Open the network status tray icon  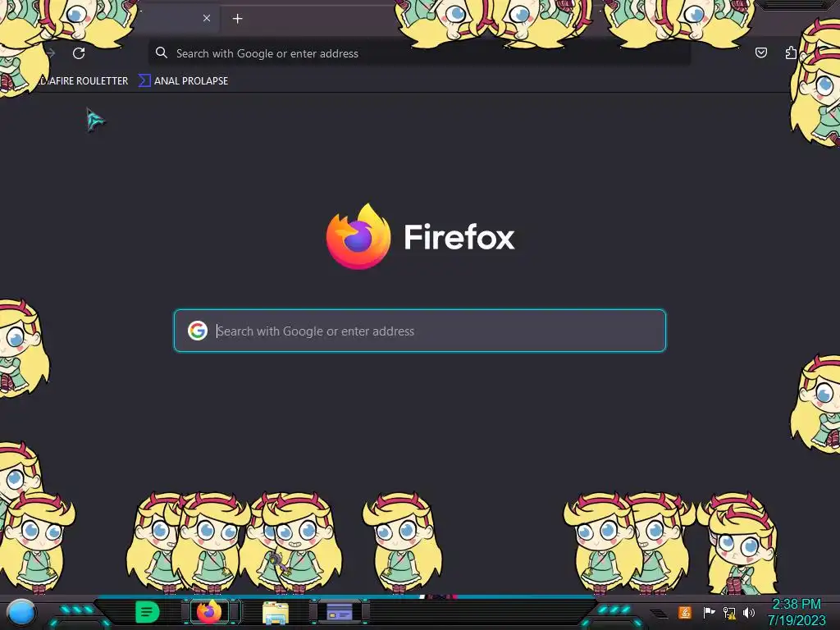[729, 612]
